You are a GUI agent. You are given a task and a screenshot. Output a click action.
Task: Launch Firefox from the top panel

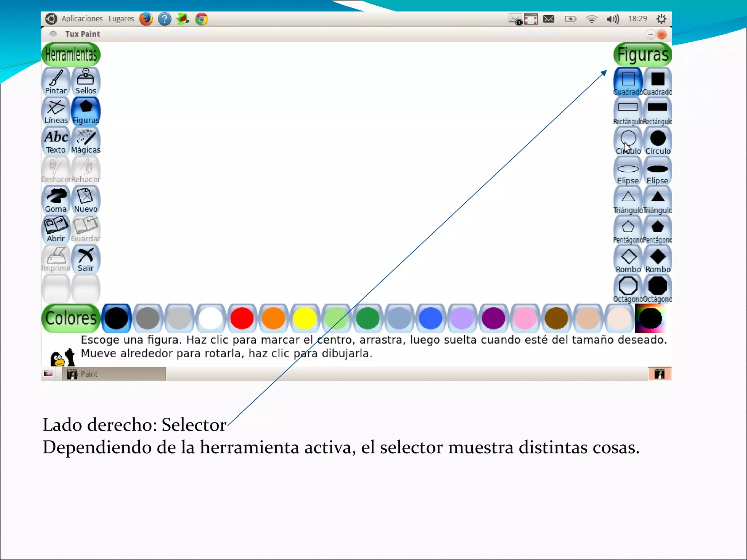pyautogui.click(x=146, y=19)
